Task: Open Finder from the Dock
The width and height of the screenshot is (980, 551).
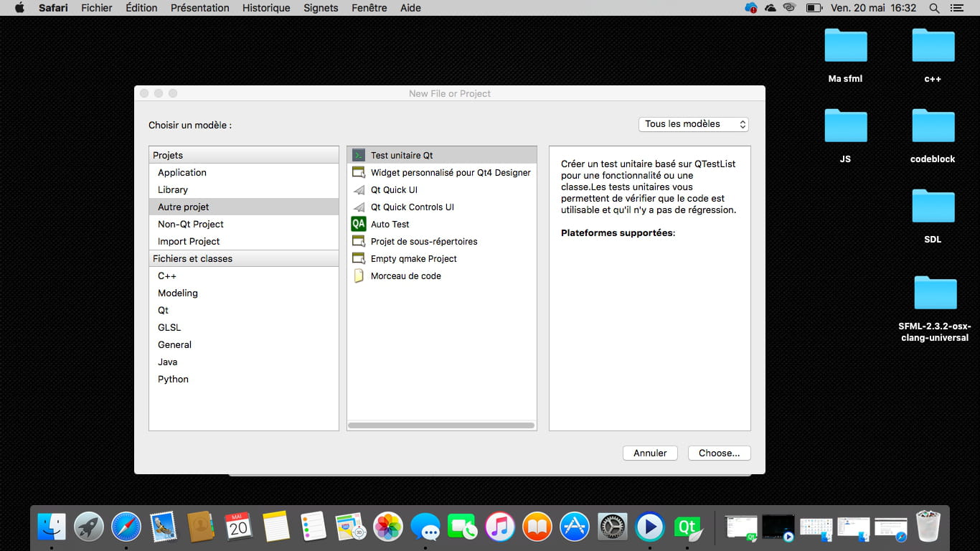Action: pos(52,528)
